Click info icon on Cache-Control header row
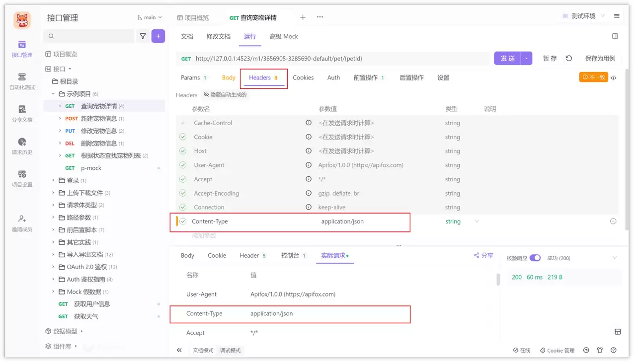Viewport: 636px width, 364px height. coord(309,123)
